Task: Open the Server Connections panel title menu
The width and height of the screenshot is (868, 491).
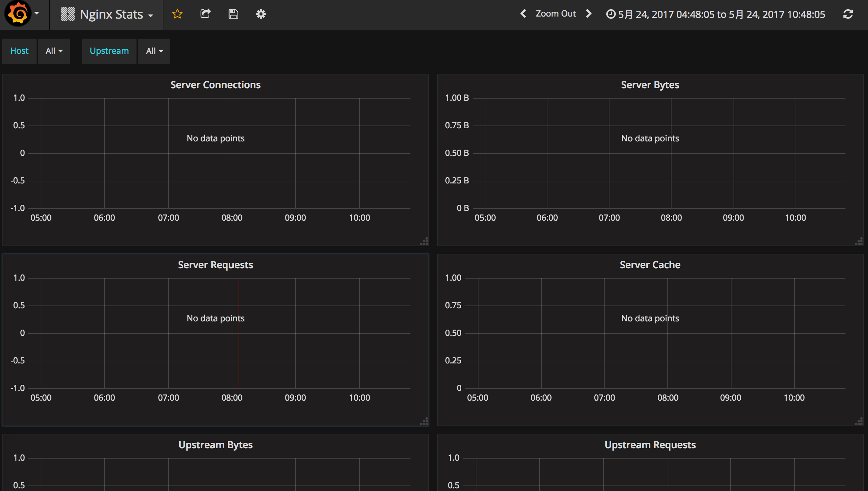Action: [215, 85]
